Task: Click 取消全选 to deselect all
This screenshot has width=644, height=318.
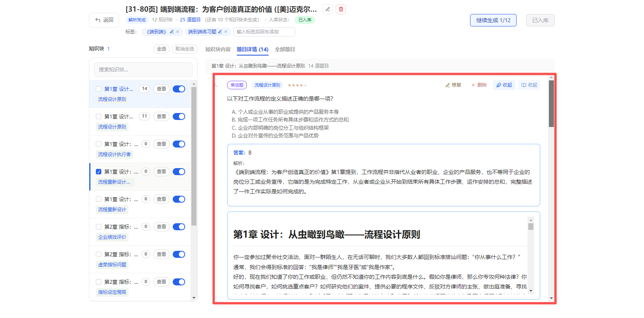Action: tap(185, 49)
